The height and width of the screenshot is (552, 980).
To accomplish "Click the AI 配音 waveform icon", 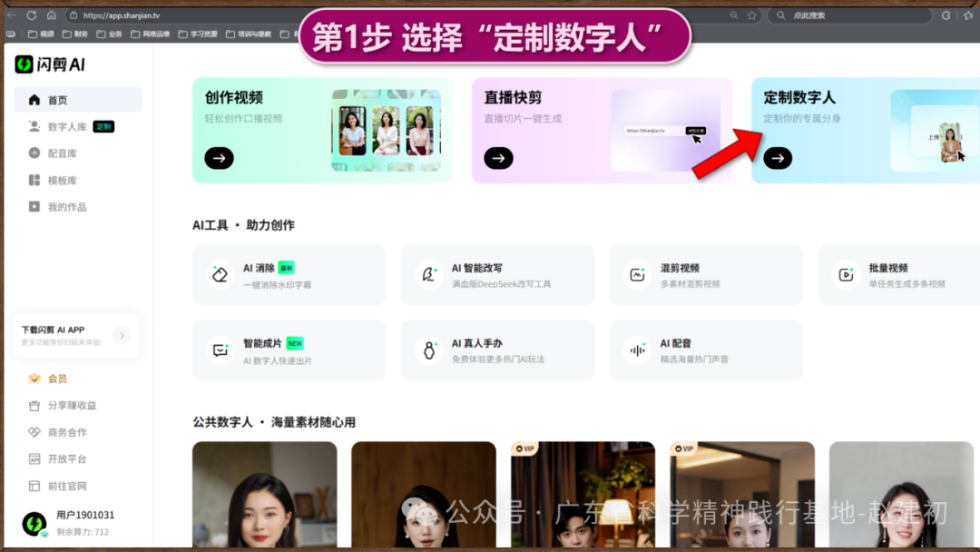I will pyautogui.click(x=637, y=350).
